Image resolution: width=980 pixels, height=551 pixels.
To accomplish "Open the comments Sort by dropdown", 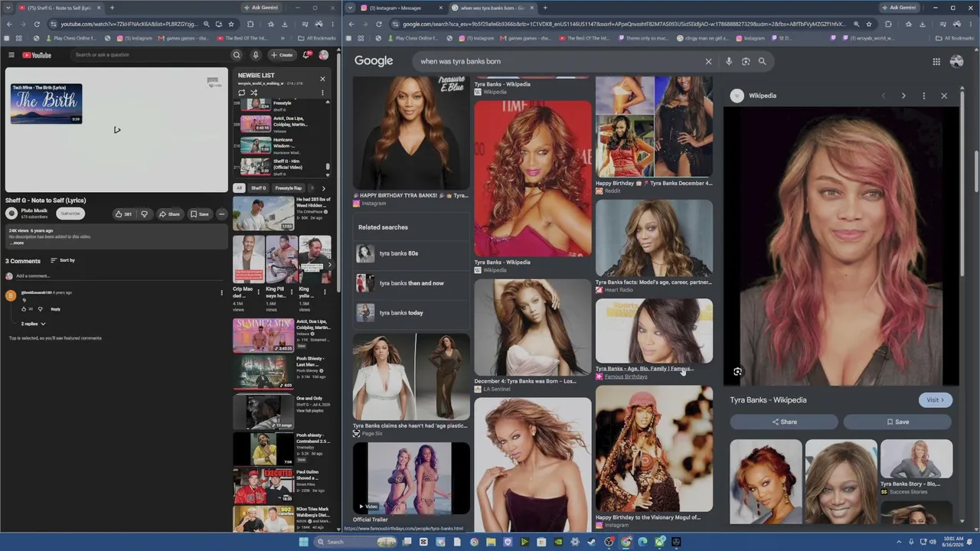I will coord(63,260).
